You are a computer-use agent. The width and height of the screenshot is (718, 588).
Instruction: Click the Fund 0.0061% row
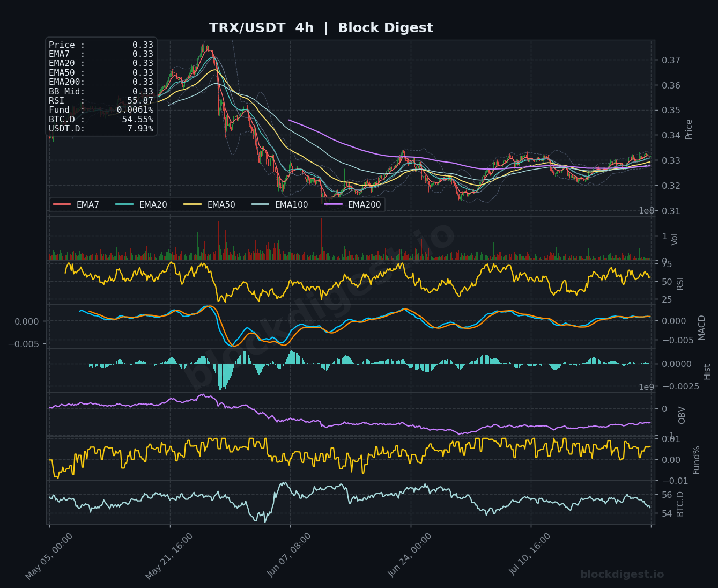(101, 110)
